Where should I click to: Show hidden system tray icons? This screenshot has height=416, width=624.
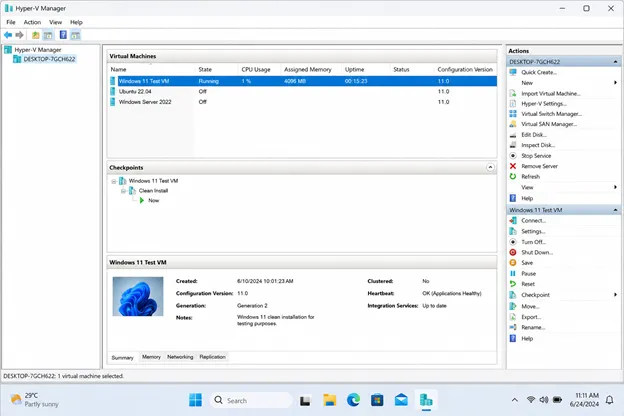[515, 400]
